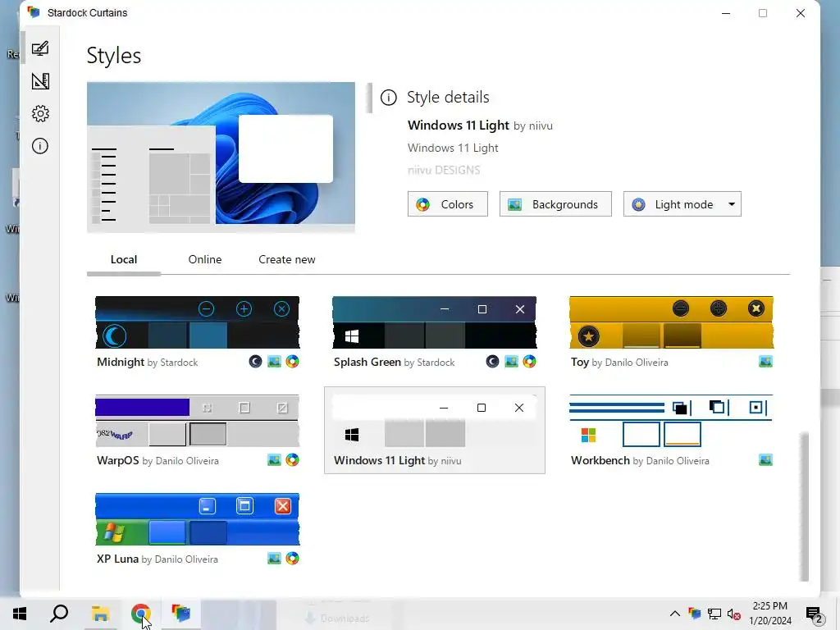Switch to the Local tab
The width and height of the screenshot is (840, 630).
coord(124,259)
